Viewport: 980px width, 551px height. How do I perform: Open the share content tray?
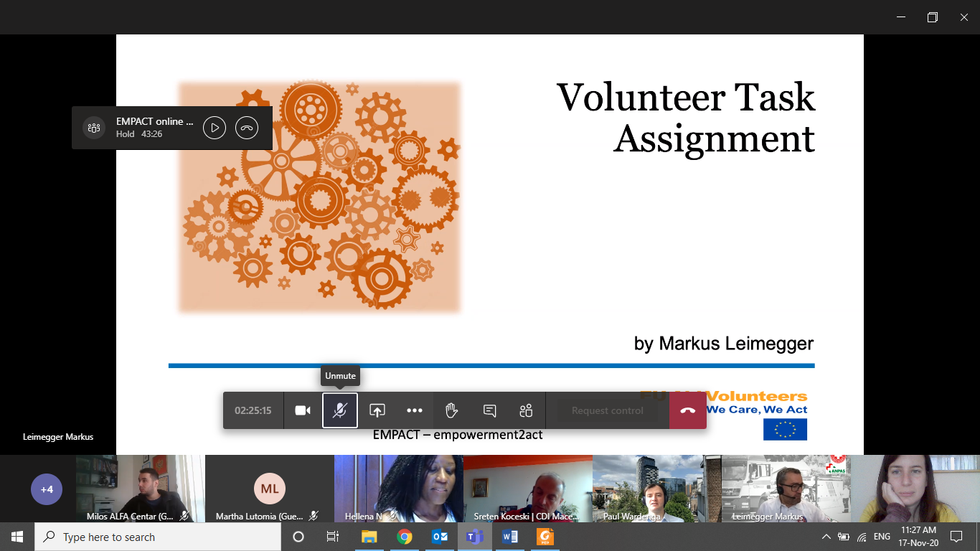coord(377,410)
